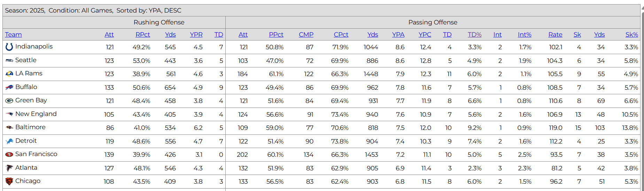
Task: Click the Seattle Seahawks team logo
Action: click(x=9, y=60)
